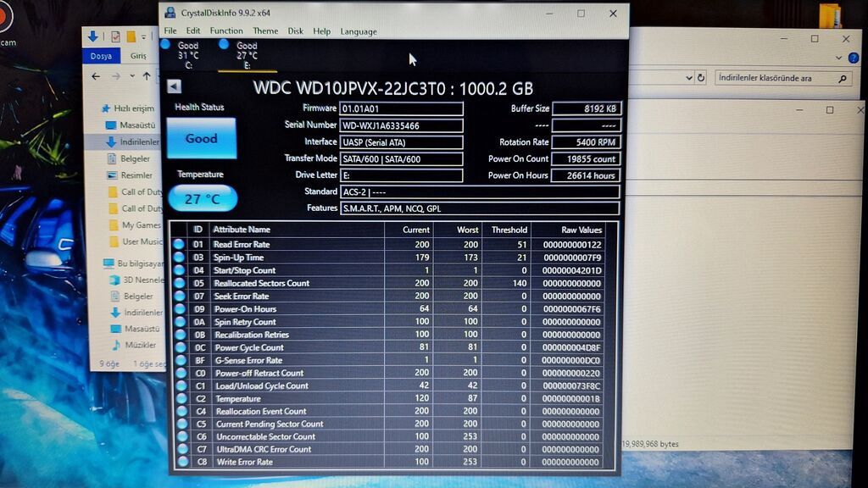Click the Raw Values column header
The width and height of the screenshot is (868, 488).
[x=581, y=230]
